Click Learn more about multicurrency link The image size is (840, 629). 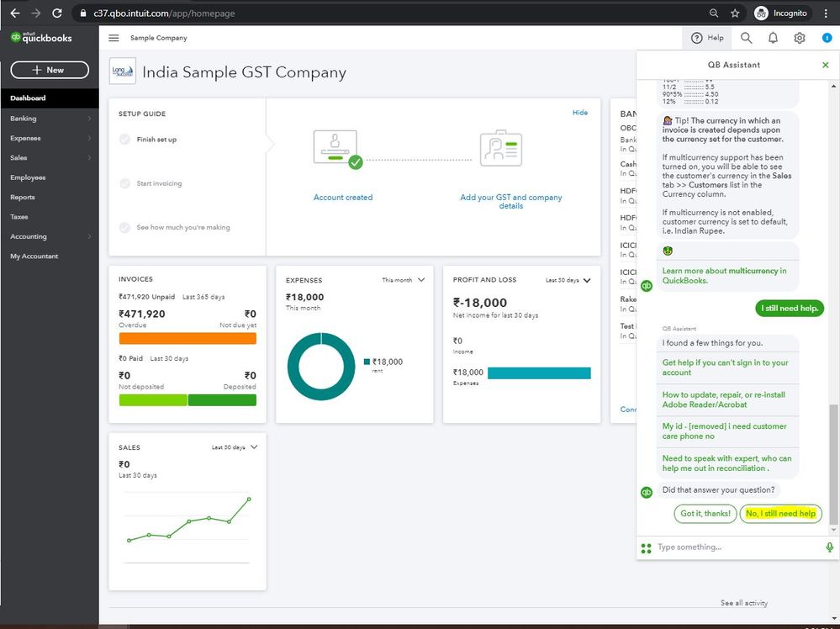[724, 275]
